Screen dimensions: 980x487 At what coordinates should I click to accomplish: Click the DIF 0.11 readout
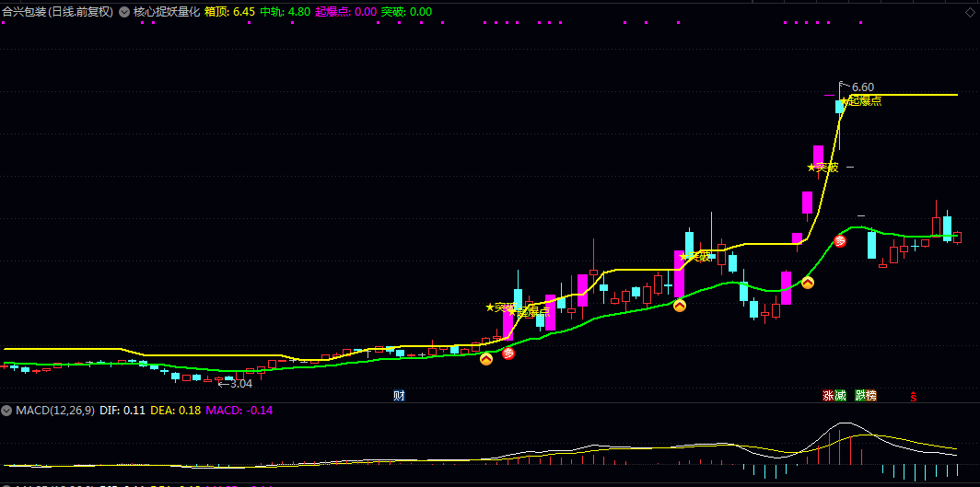(x=122, y=410)
